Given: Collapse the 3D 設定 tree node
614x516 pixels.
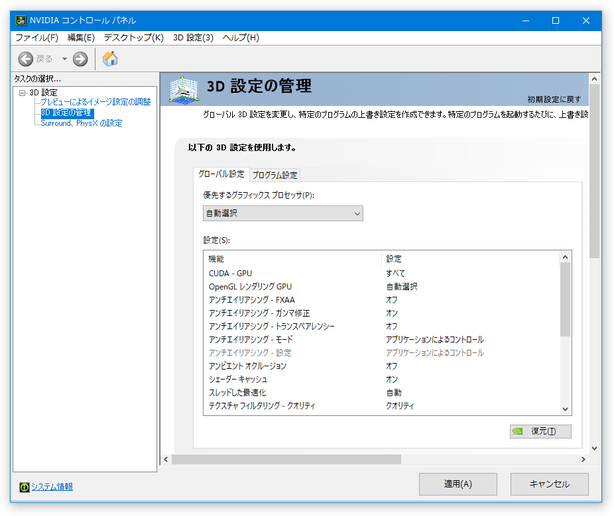Looking at the screenshot, I should [x=22, y=93].
